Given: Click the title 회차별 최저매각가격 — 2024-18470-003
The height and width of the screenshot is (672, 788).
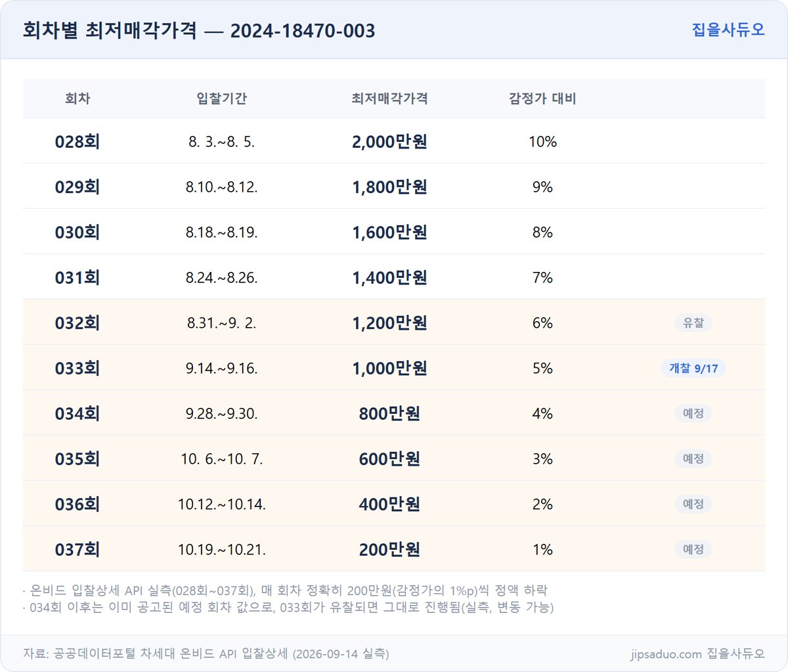Looking at the screenshot, I should (x=199, y=30).
